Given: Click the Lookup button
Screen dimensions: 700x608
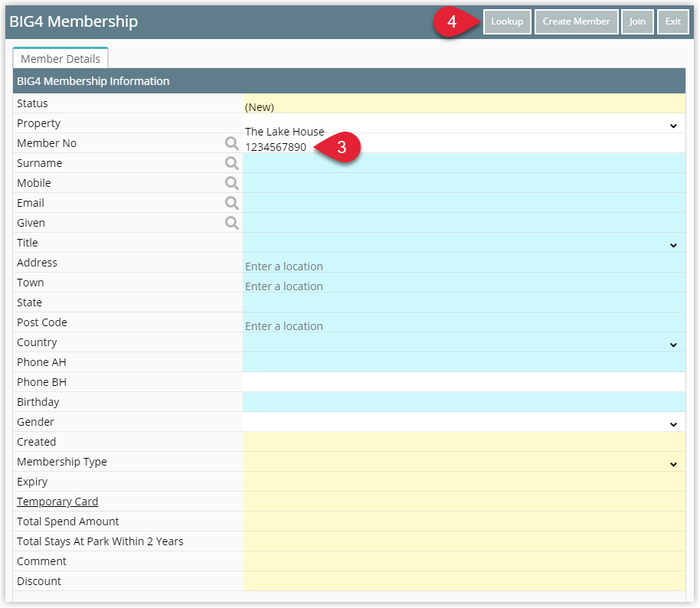Looking at the screenshot, I should [x=507, y=21].
